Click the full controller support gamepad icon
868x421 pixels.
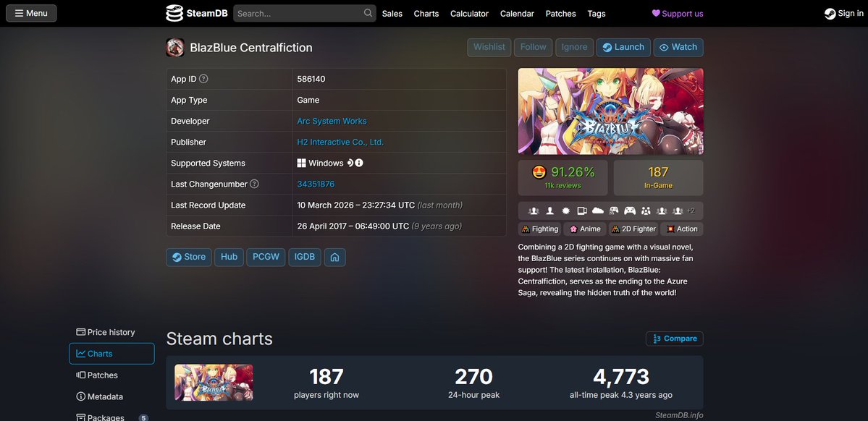[630, 210]
